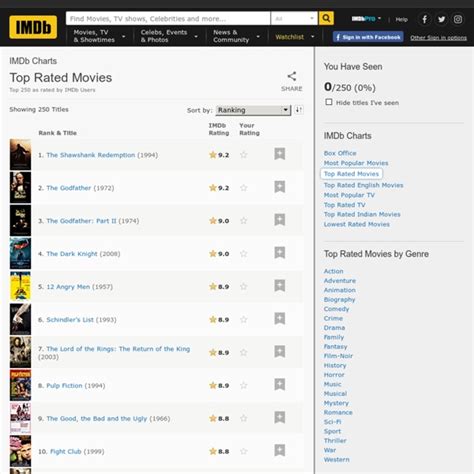The image size is (474, 474).
Task: Rate 12 Angry Men with the star
Action: (x=244, y=287)
